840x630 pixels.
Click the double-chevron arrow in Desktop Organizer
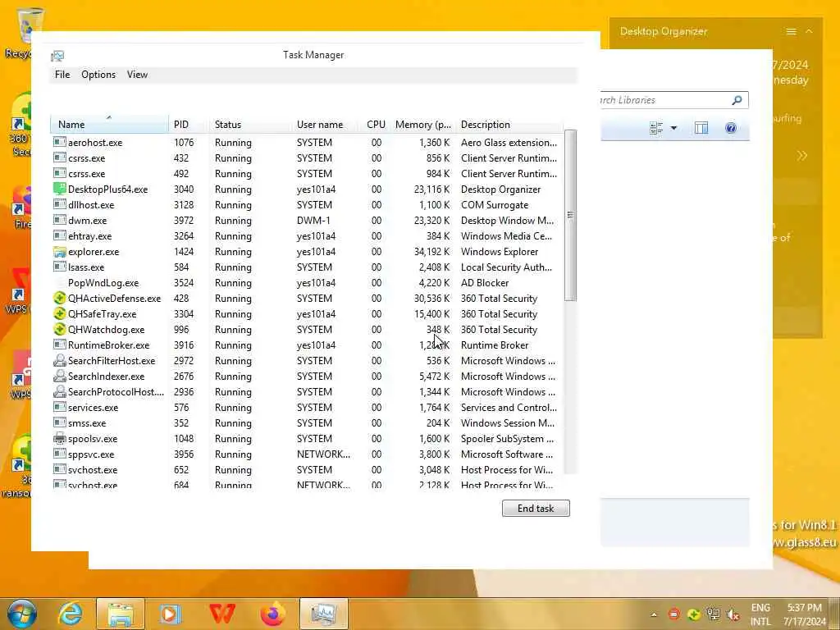[x=802, y=156]
